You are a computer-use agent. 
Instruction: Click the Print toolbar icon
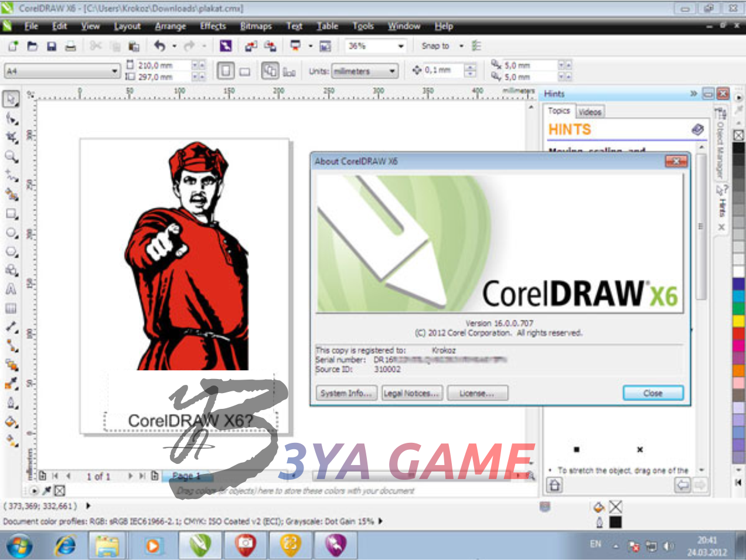[70, 46]
